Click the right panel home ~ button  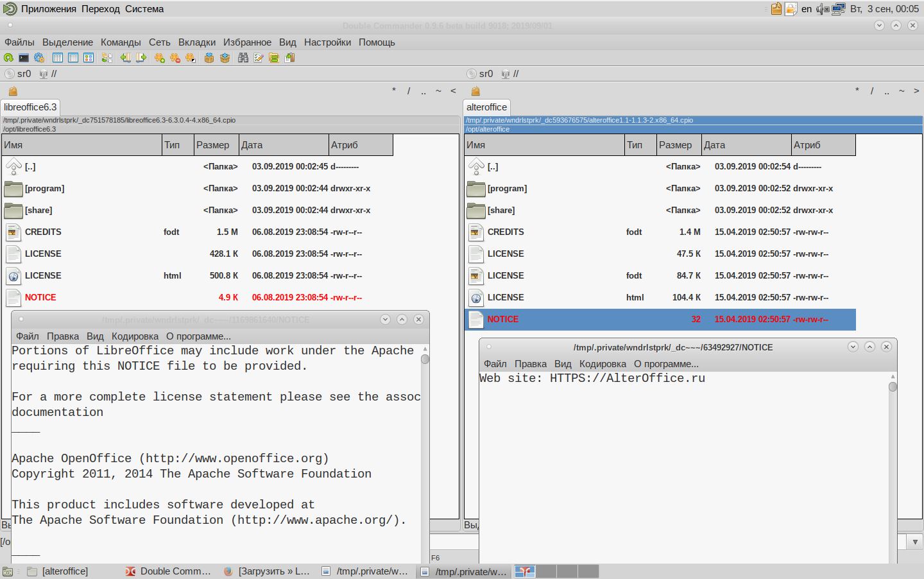pyautogui.click(x=902, y=91)
